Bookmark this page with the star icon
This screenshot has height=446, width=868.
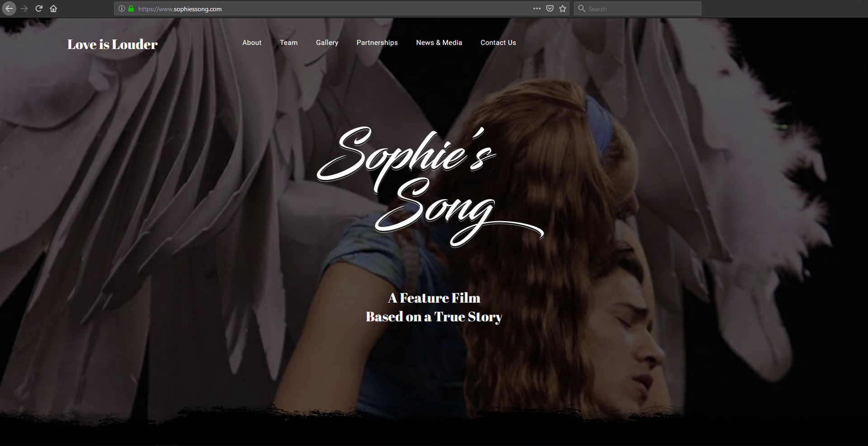click(563, 9)
